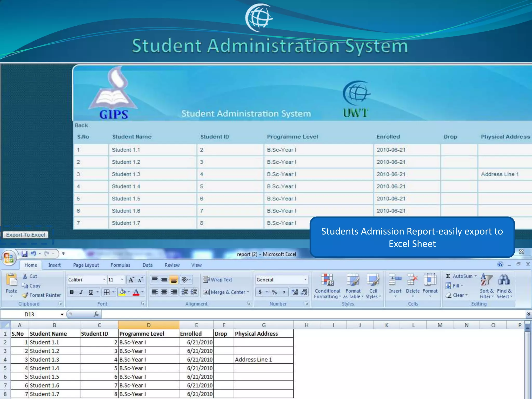Open the View ribbon tab
Viewport: 532px width, 399px height.
pyautogui.click(x=196, y=265)
